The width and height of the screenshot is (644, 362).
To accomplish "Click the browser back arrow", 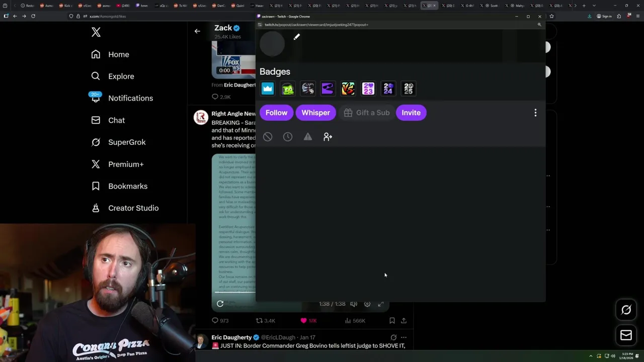I will click(x=15, y=16).
